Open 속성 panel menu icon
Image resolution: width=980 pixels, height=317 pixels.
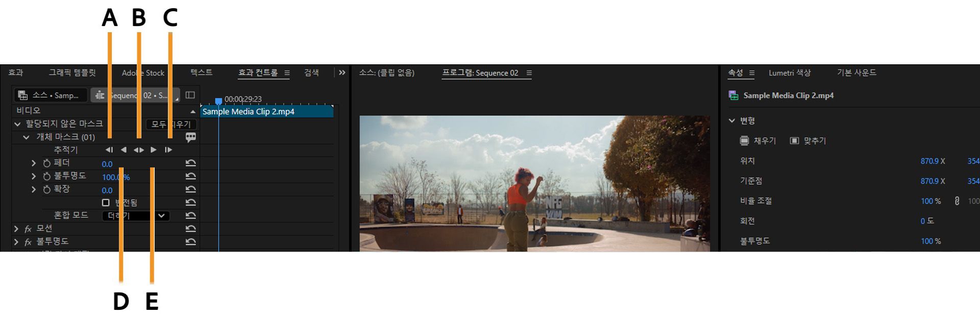pyautogui.click(x=752, y=73)
